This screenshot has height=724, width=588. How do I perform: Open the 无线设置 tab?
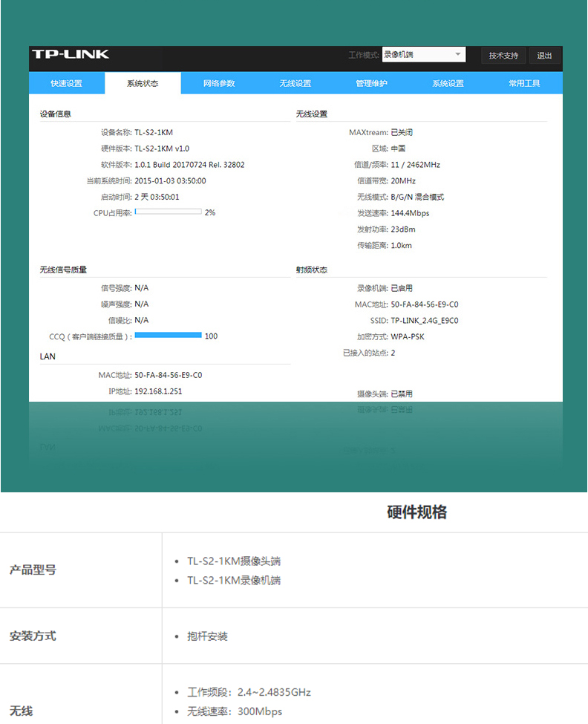[295, 83]
